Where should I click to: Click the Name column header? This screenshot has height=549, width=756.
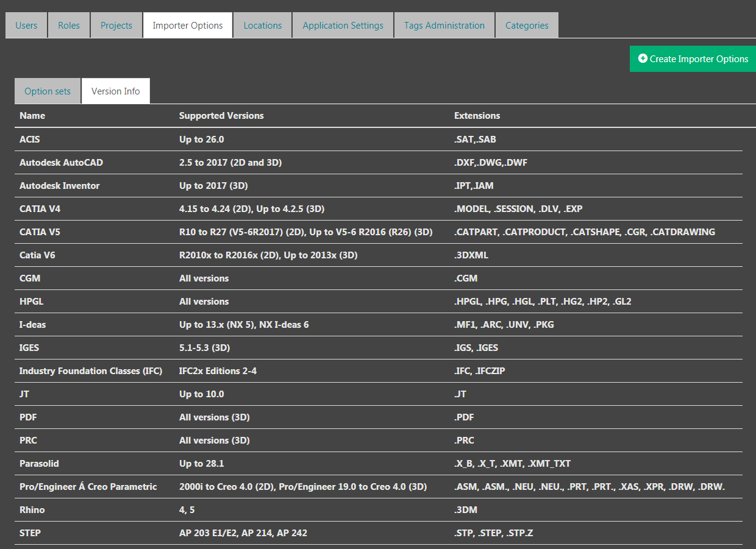[32, 116]
